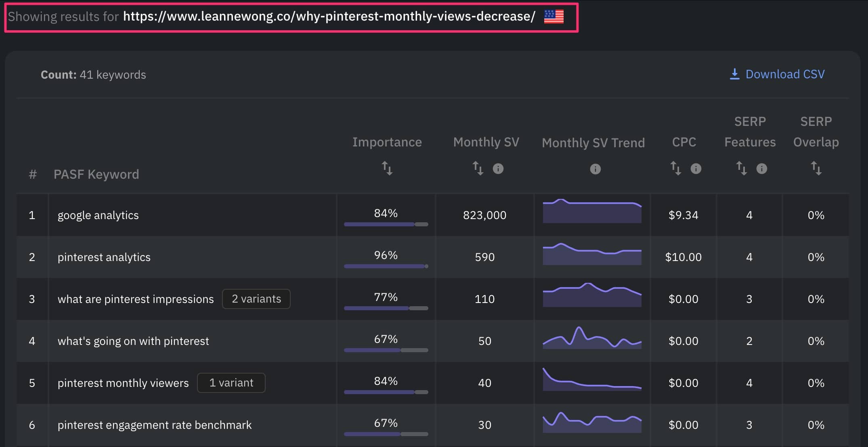
Task: Select the keyword pinterest analytics
Action: pyautogui.click(x=104, y=257)
